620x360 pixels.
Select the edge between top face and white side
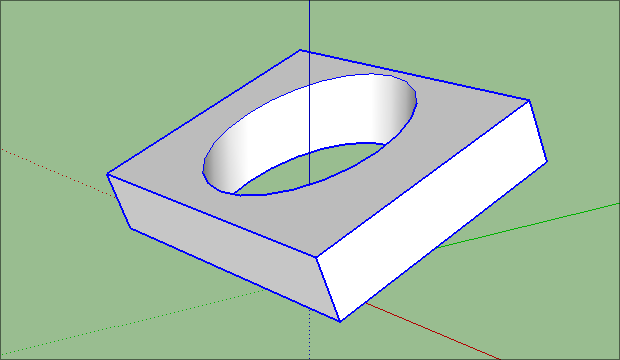point(423,179)
